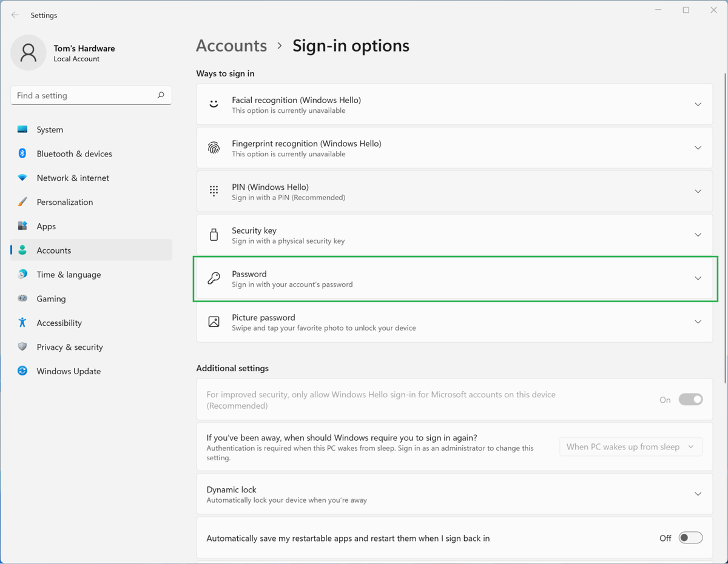The height and width of the screenshot is (564, 728).
Task: Click the PIN (Windows Hello) keypad icon
Action: tap(214, 191)
